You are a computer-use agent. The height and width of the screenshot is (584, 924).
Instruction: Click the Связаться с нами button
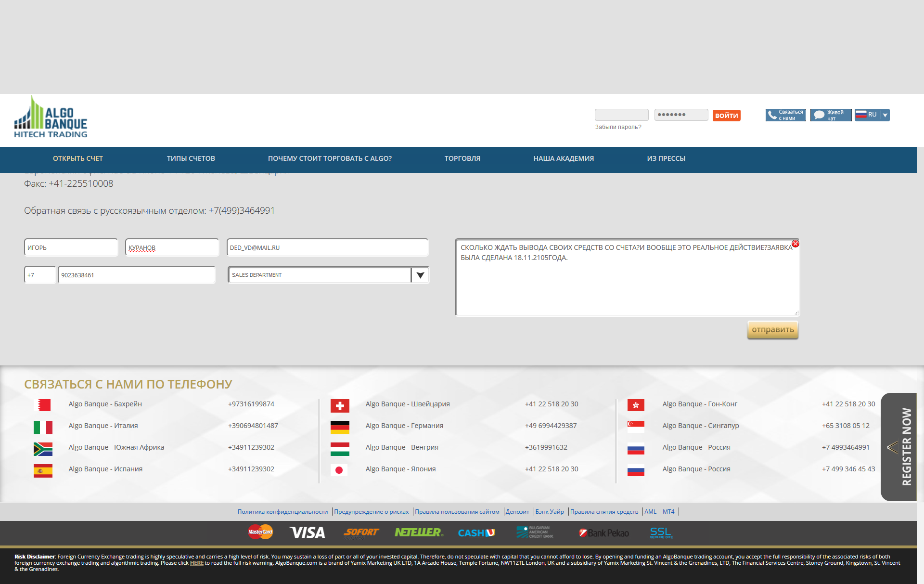click(x=785, y=115)
